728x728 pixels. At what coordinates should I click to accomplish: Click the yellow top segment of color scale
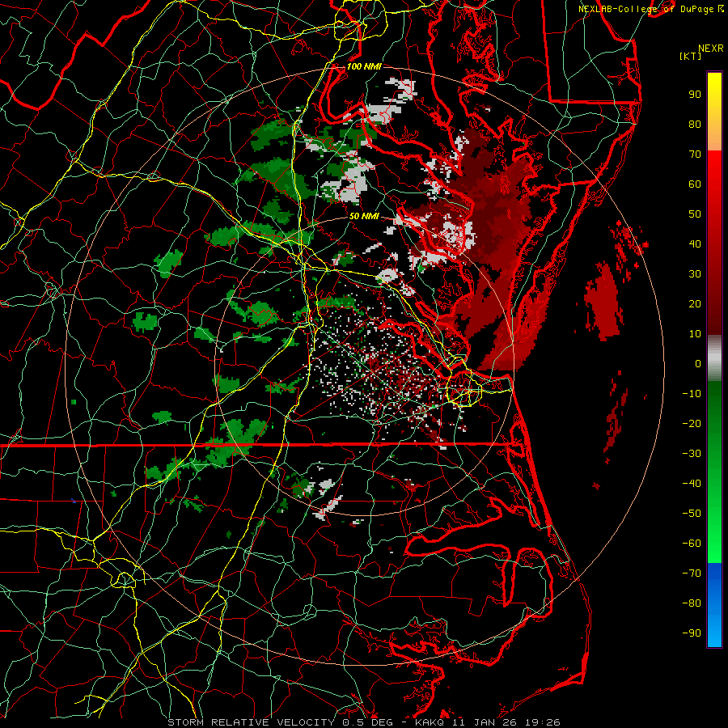tap(714, 112)
